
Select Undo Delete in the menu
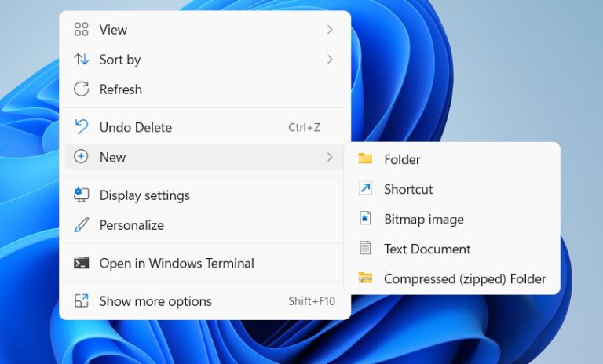click(204, 127)
